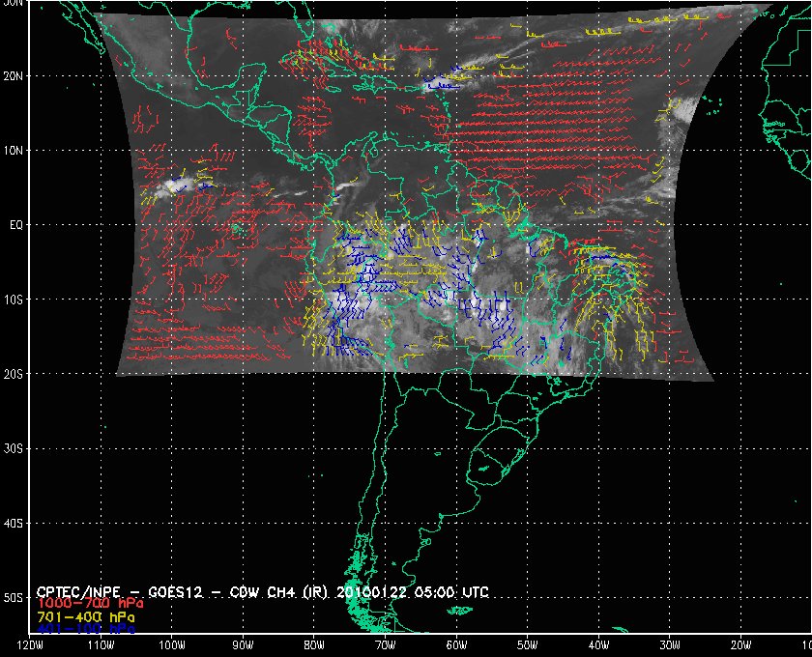Click the 20N latitude axis label

point(13,75)
